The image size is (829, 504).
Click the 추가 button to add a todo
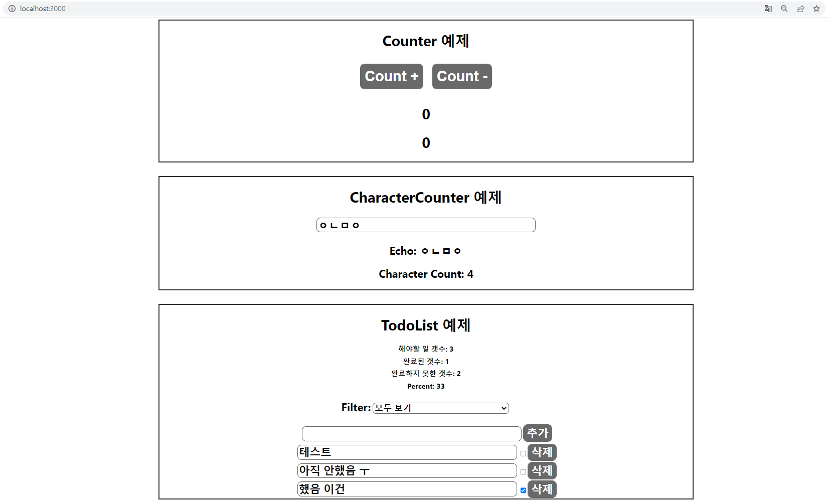coord(537,433)
